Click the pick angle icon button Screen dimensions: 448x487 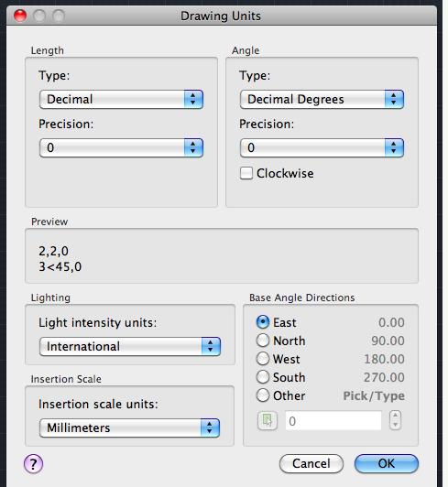point(268,420)
